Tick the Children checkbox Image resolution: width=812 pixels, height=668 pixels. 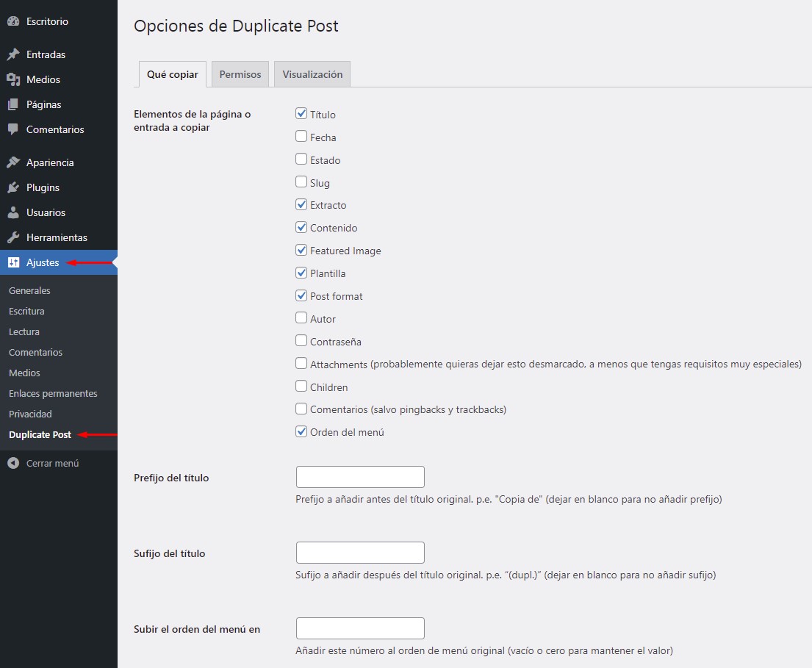pos(301,387)
